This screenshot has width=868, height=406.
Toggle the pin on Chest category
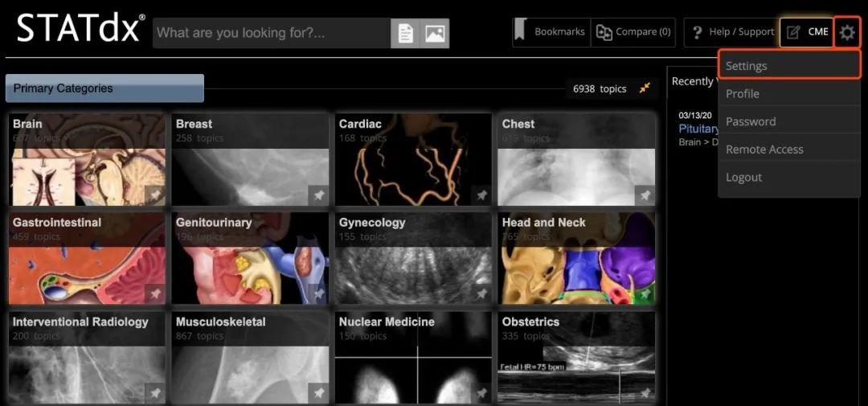tap(645, 195)
